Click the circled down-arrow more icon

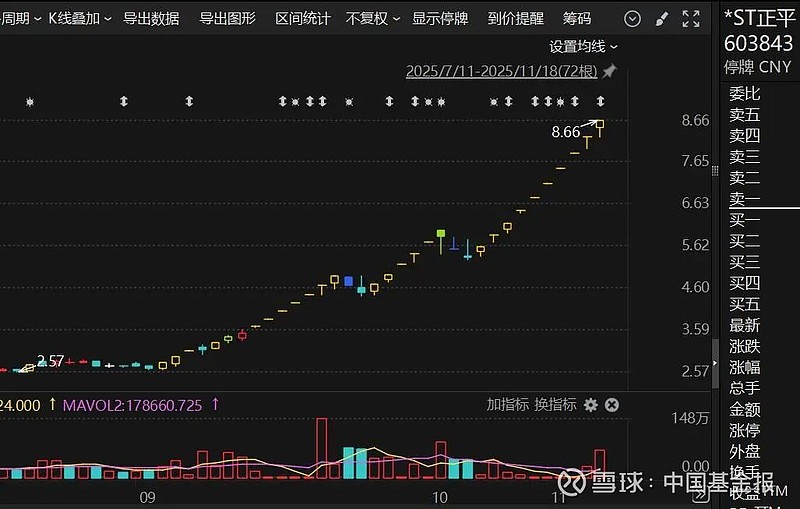(x=632, y=19)
